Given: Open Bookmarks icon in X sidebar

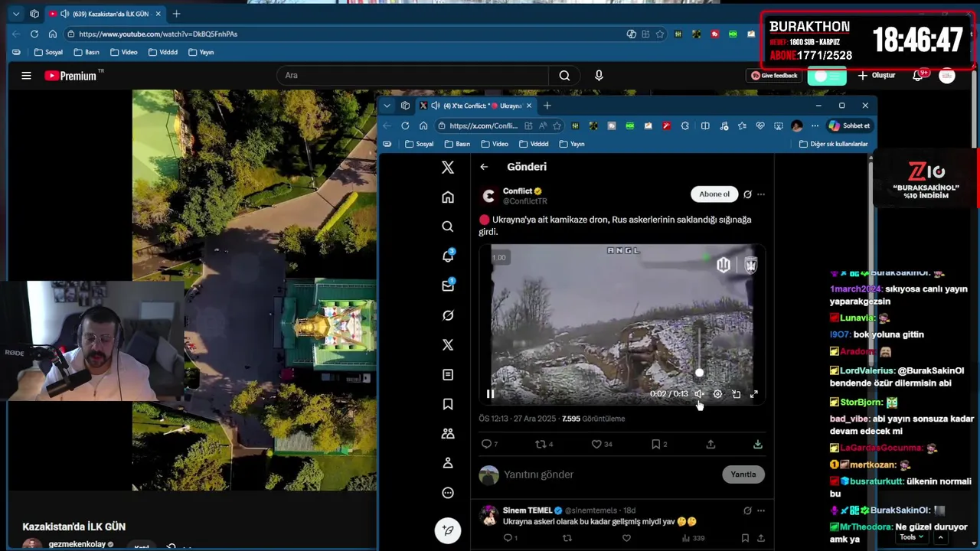Looking at the screenshot, I should 448,404.
